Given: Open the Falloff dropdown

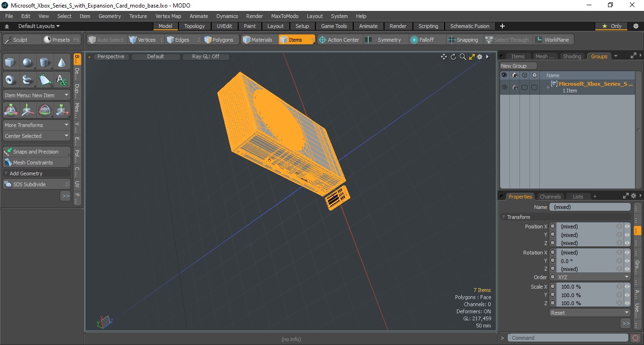Looking at the screenshot, I should tap(427, 40).
